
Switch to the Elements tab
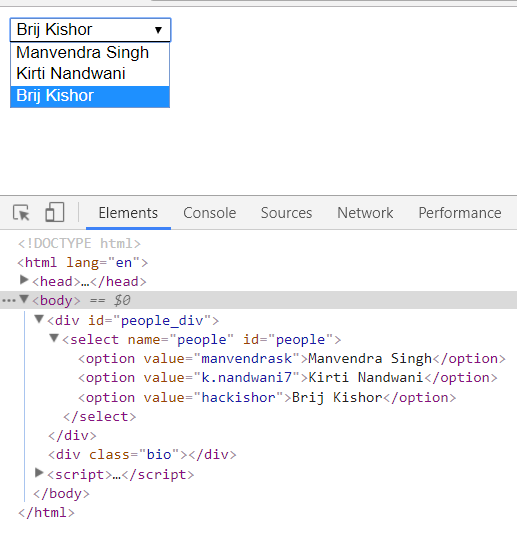point(128,213)
